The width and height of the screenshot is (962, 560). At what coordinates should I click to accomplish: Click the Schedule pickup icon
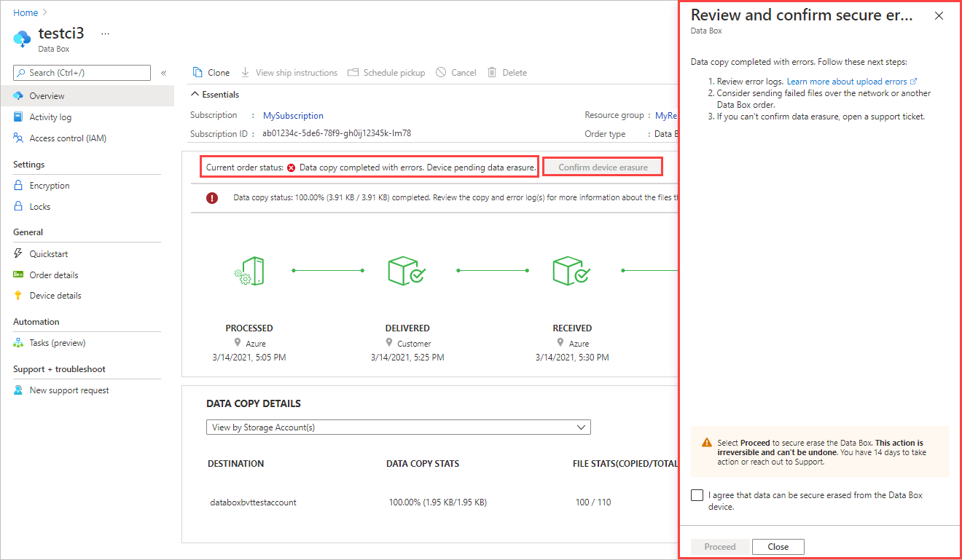[353, 72]
